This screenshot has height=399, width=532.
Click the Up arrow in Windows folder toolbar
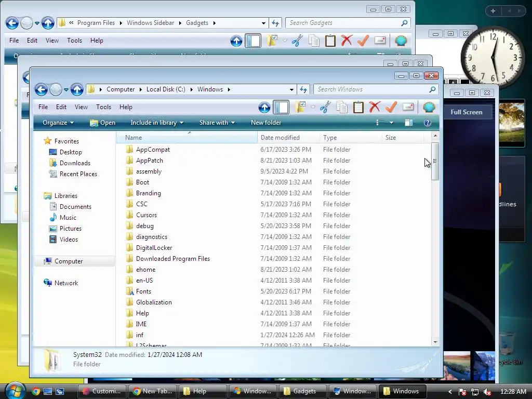tap(264, 107)
